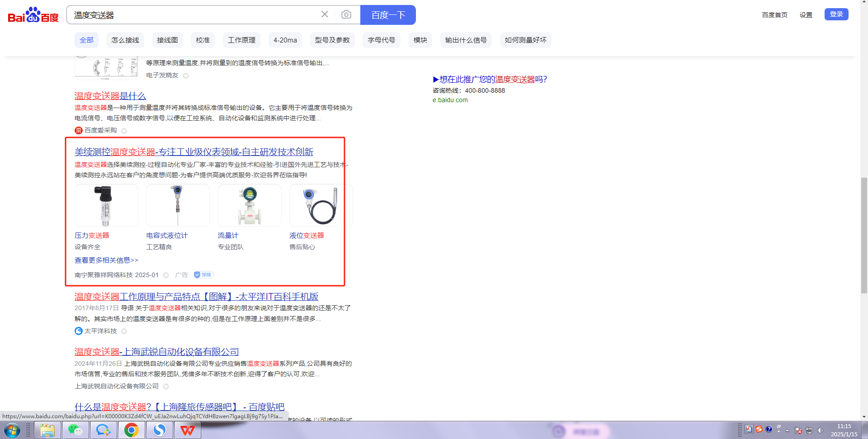This screenshot has height=439, width=868.
Task: Open WPS Office from the taskbar
Action: (188, 430)
